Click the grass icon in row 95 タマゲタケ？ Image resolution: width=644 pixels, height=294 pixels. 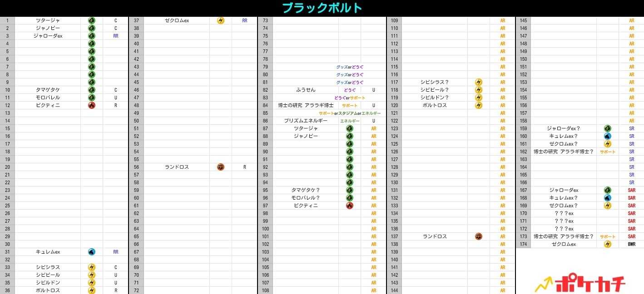350,190
